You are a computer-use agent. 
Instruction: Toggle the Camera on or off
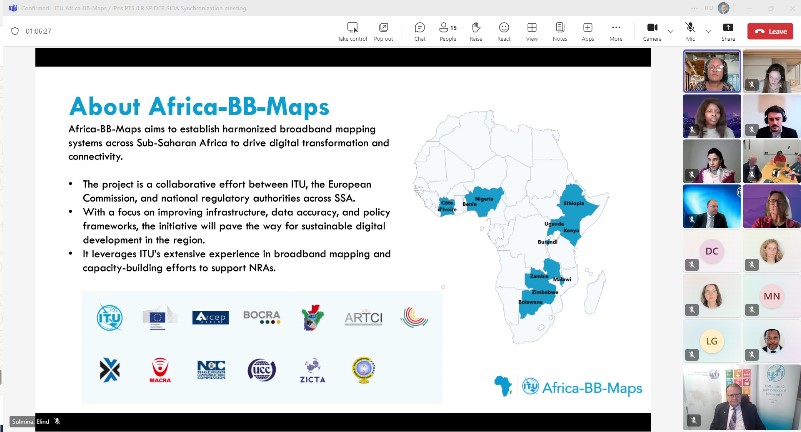coord(652,31)
